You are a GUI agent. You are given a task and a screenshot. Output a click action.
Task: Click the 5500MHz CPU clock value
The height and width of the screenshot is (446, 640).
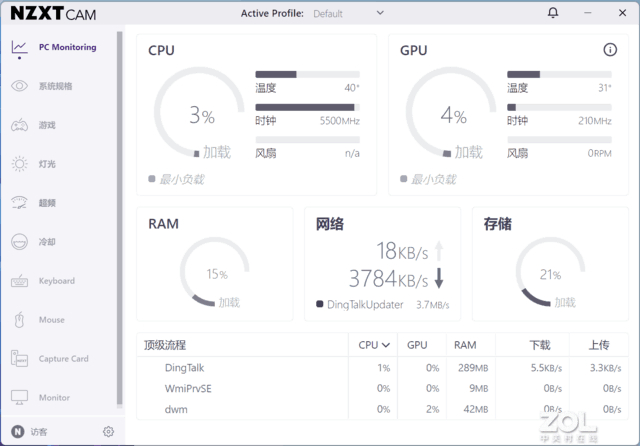(x=340, y=121)
